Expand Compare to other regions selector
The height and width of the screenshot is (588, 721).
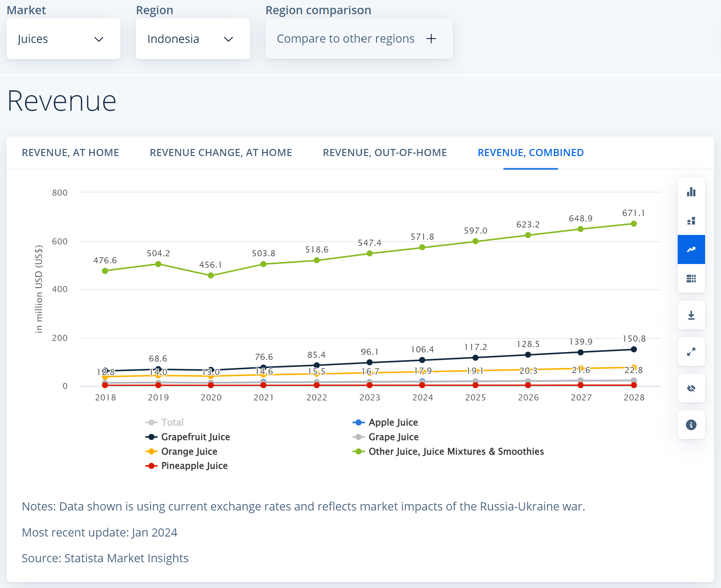click(x=358, y=39)
